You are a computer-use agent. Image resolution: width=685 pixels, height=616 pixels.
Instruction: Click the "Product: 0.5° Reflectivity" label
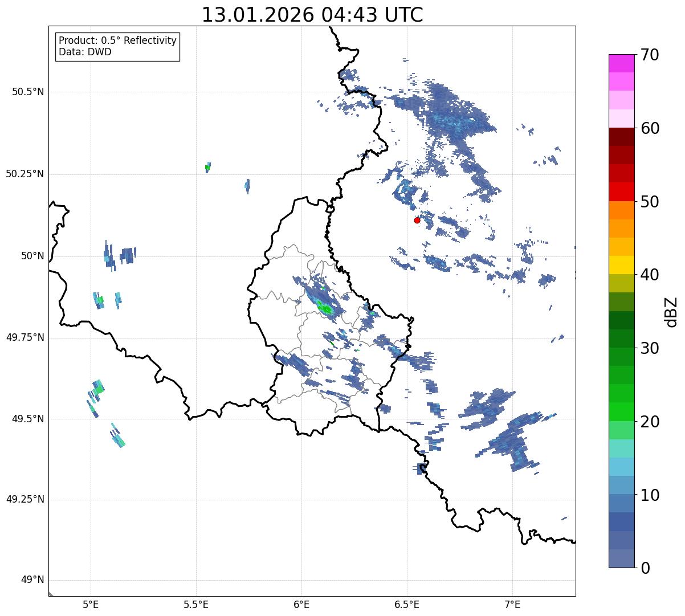118,41
